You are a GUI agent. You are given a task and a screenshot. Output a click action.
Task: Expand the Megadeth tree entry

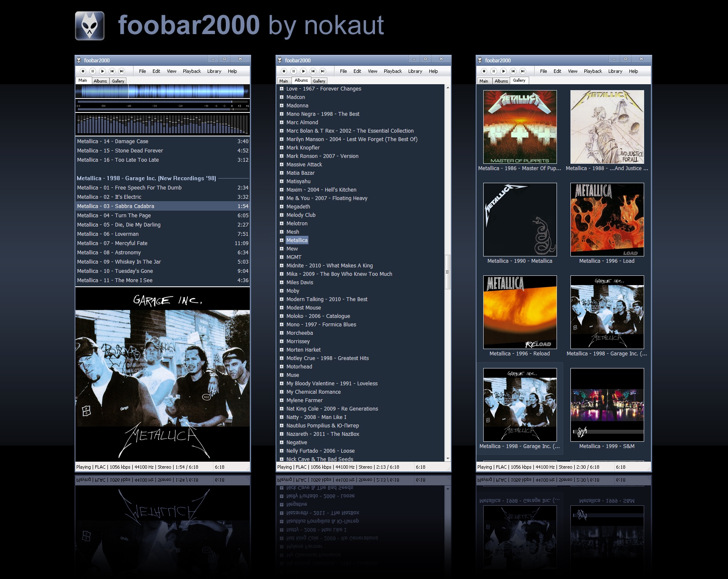click(x=281, y=207)
